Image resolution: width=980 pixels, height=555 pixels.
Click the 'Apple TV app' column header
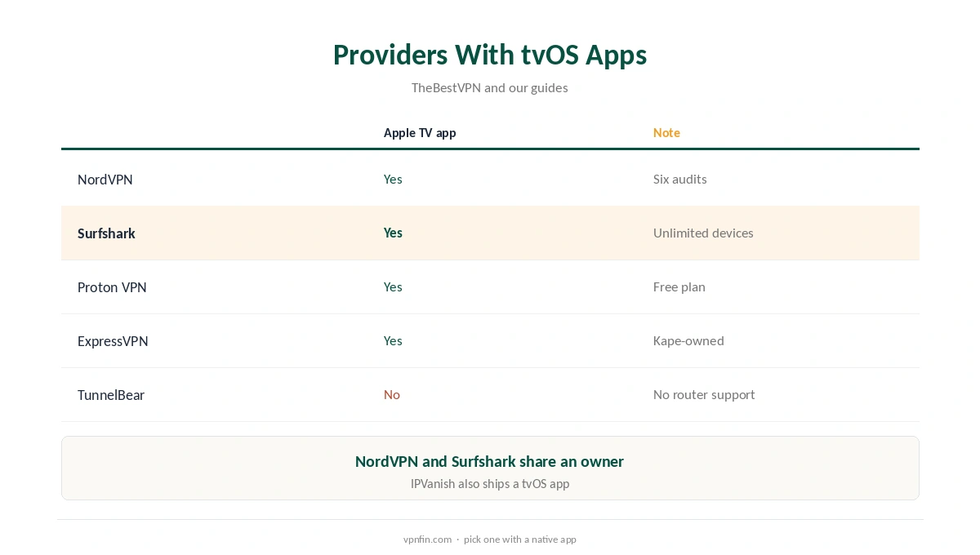pos(420,133)
